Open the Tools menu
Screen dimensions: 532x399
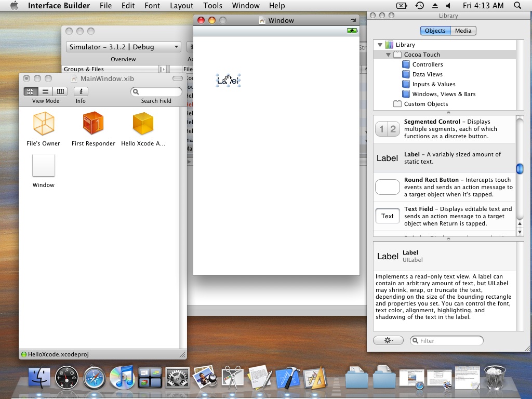212,6
